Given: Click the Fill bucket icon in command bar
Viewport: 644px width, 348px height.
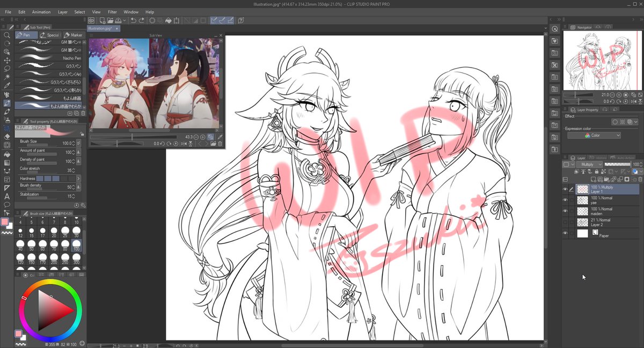Looking at the screenshot, I should (168, 20).
